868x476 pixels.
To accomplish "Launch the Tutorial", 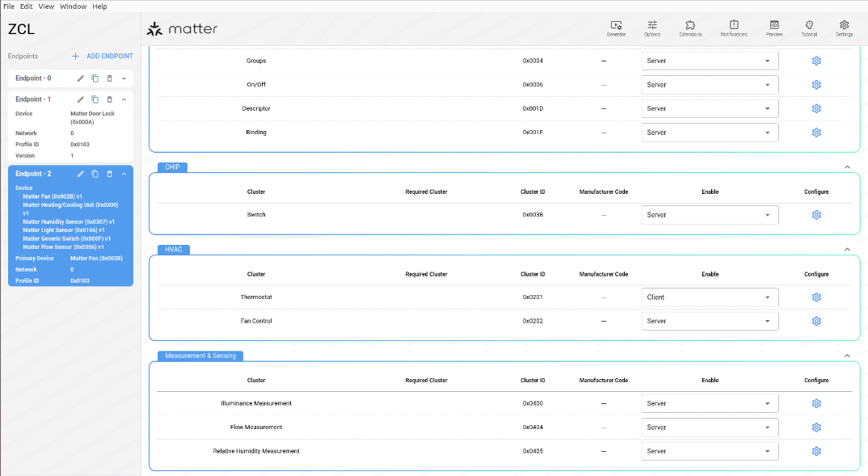I will pos(809,27).
